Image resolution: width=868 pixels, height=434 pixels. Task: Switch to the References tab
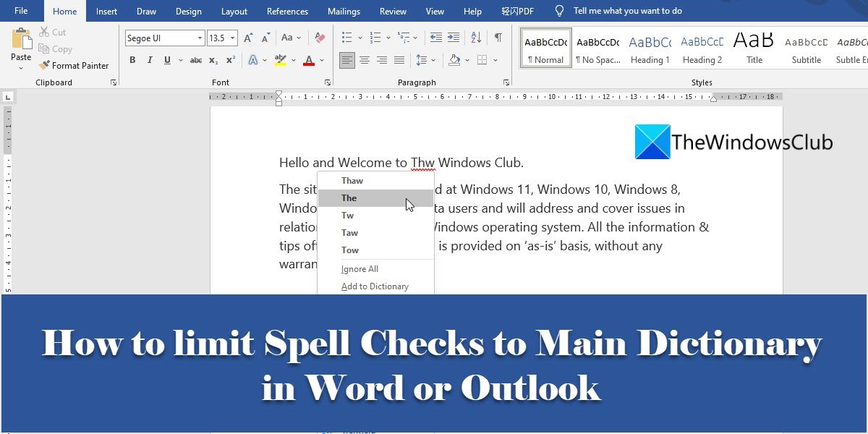(x=287, y=11)
